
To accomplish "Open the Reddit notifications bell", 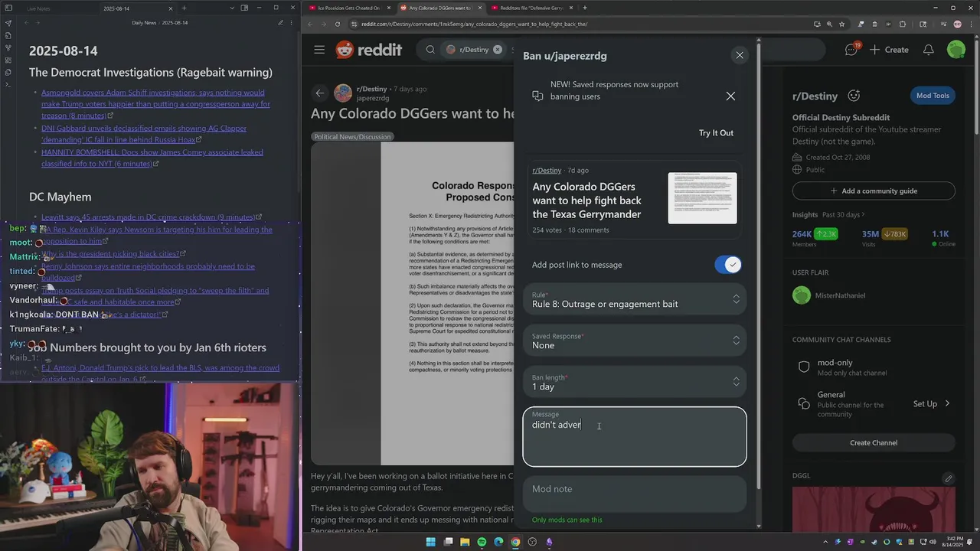I will [x=928, y=50].
